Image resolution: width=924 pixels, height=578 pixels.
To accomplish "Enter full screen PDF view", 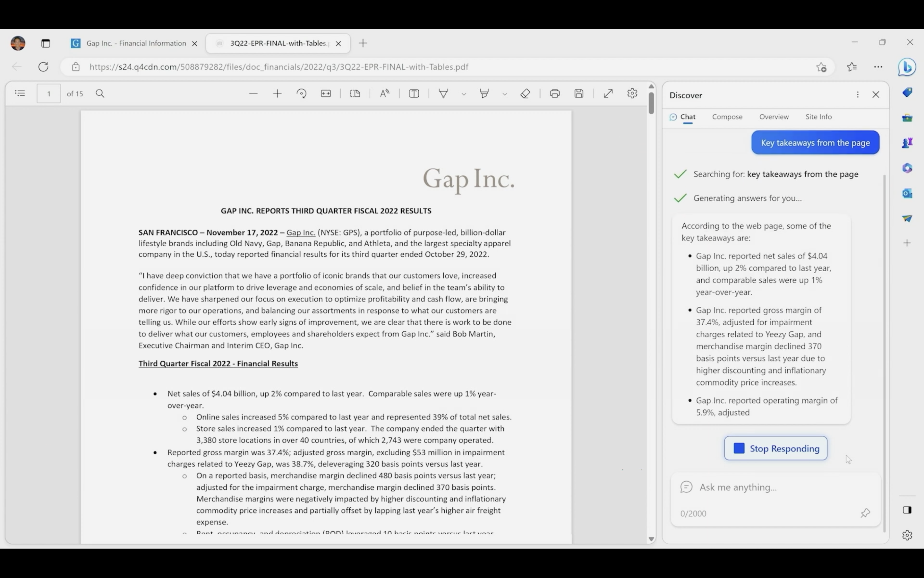I will coord(608,94).
